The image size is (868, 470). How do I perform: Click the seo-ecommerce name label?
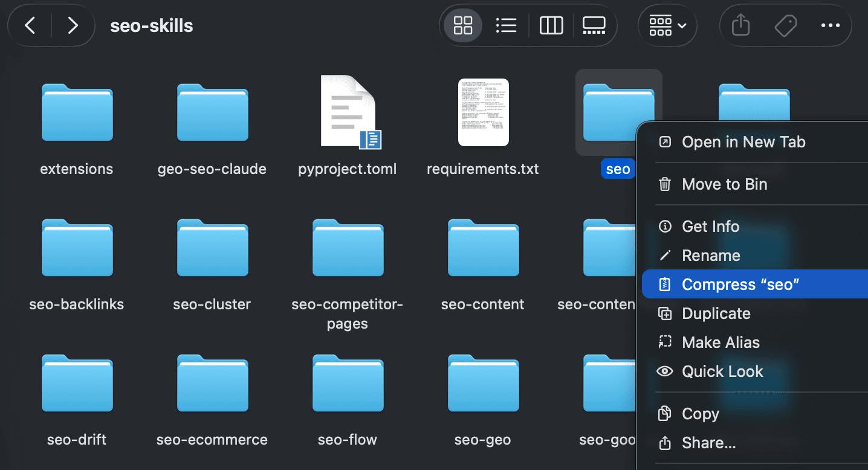pos(212,440)
